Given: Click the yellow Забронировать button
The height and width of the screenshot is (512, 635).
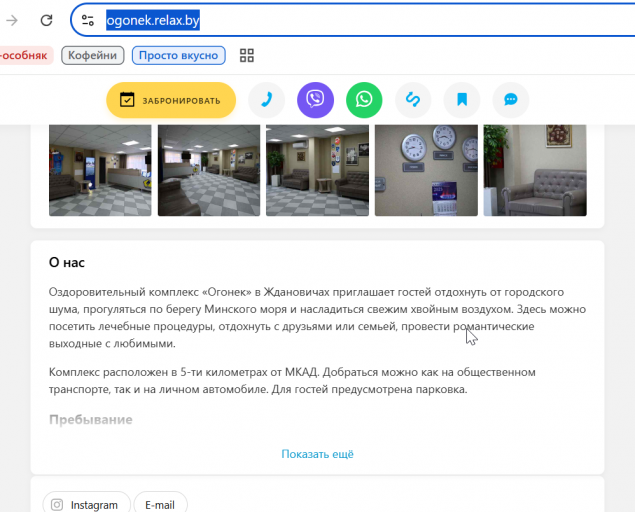Looking at the screenshot, I should (171, 100).
